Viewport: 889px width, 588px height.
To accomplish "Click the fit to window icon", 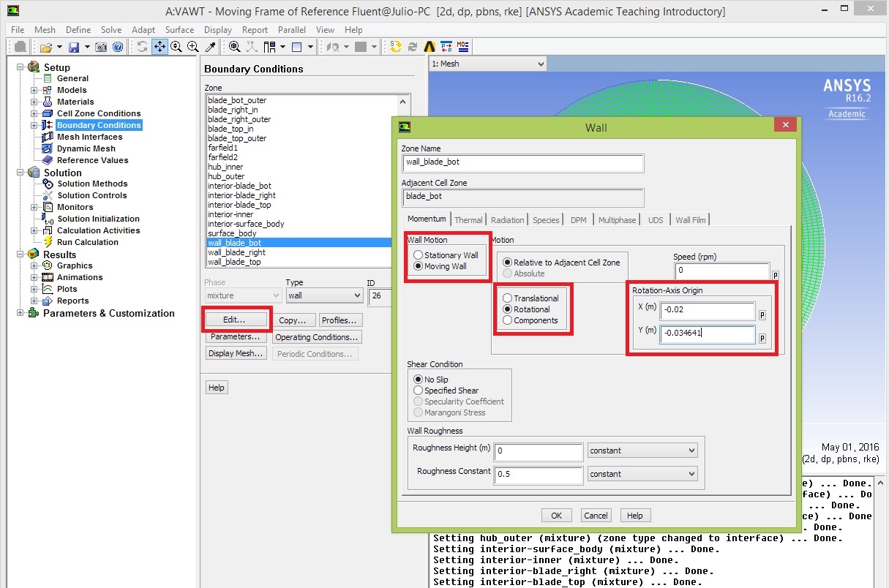I will pyautogui.click(x=234, y=47).
